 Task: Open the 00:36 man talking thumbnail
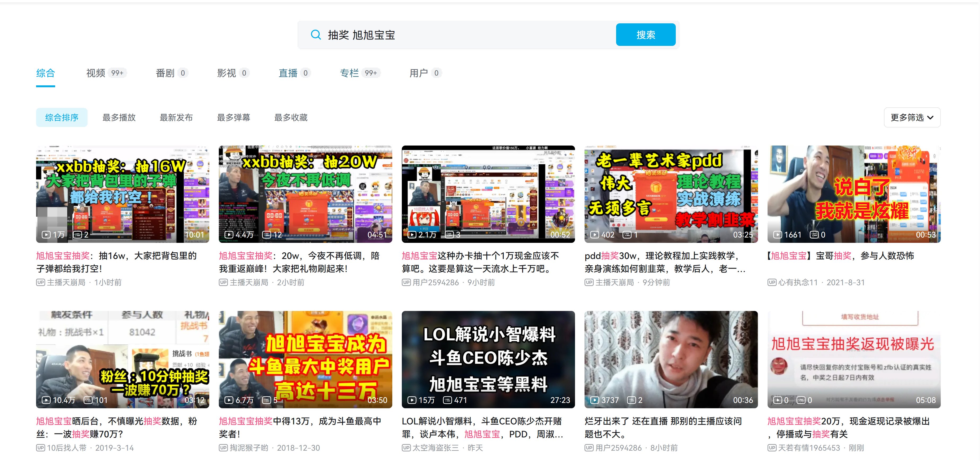coord(671,359)
